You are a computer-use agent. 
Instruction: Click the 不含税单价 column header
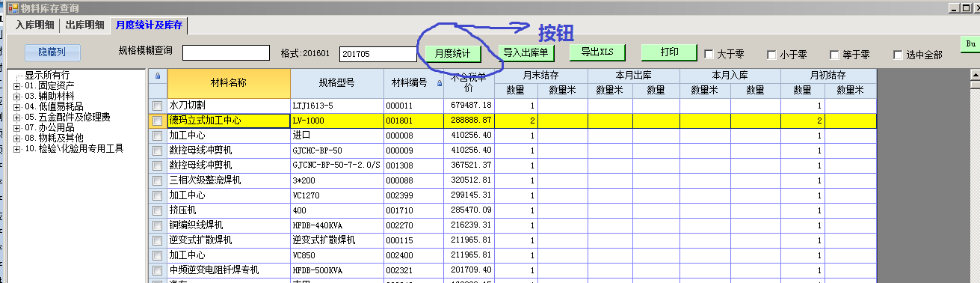click(469, 83)
